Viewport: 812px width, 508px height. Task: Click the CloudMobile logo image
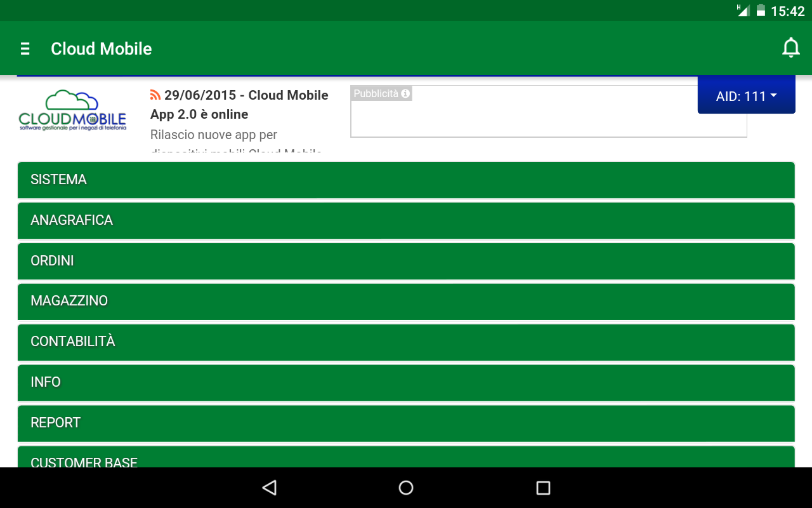click(72, 110)
